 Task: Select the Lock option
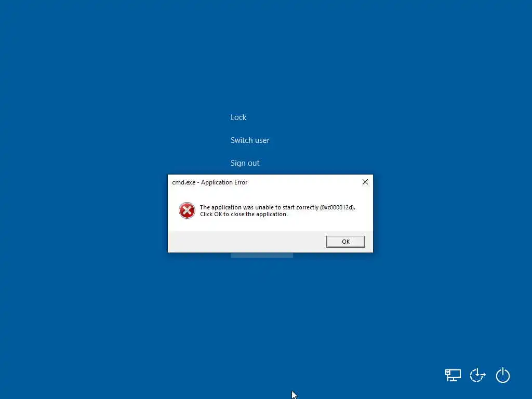[x=238, y=117]
